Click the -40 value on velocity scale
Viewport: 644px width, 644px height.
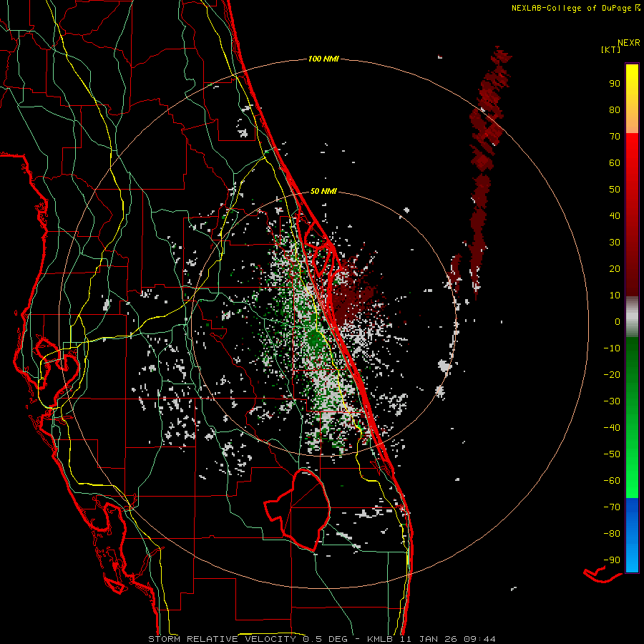point(612,428)
